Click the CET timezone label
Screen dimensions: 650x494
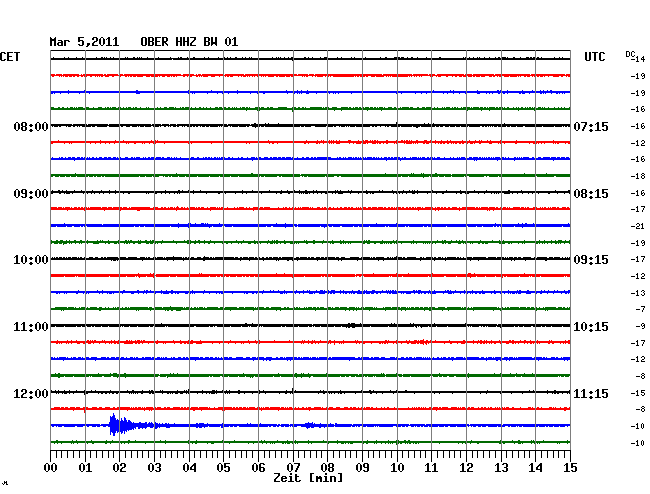(x=10, y=57)
